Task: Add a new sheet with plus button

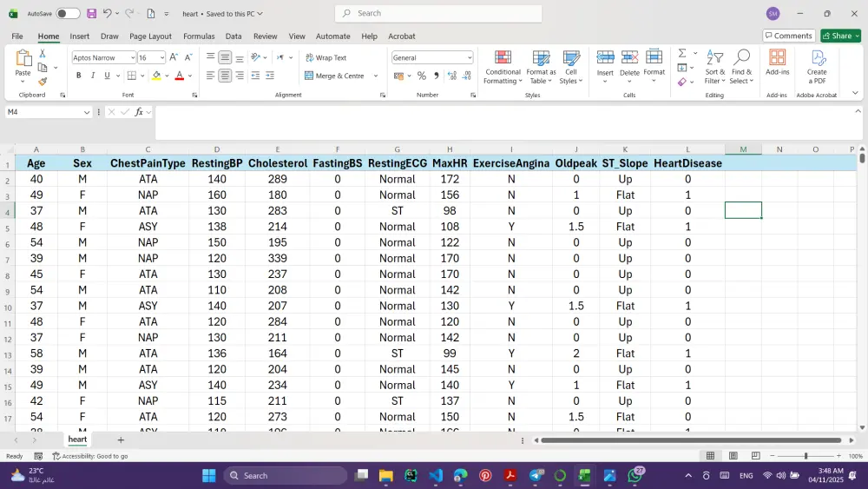Action: pyautogui.click(x=121, y=440)
